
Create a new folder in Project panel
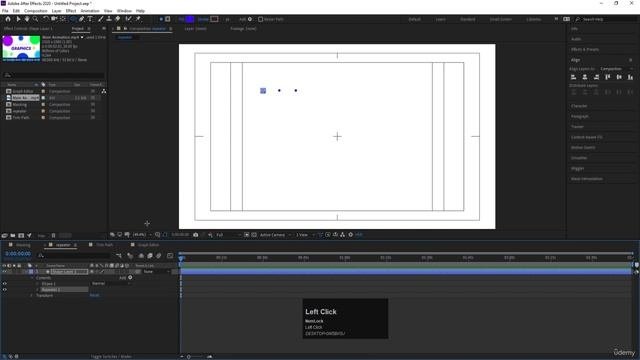pyautogui.click(x=13, y=236)
